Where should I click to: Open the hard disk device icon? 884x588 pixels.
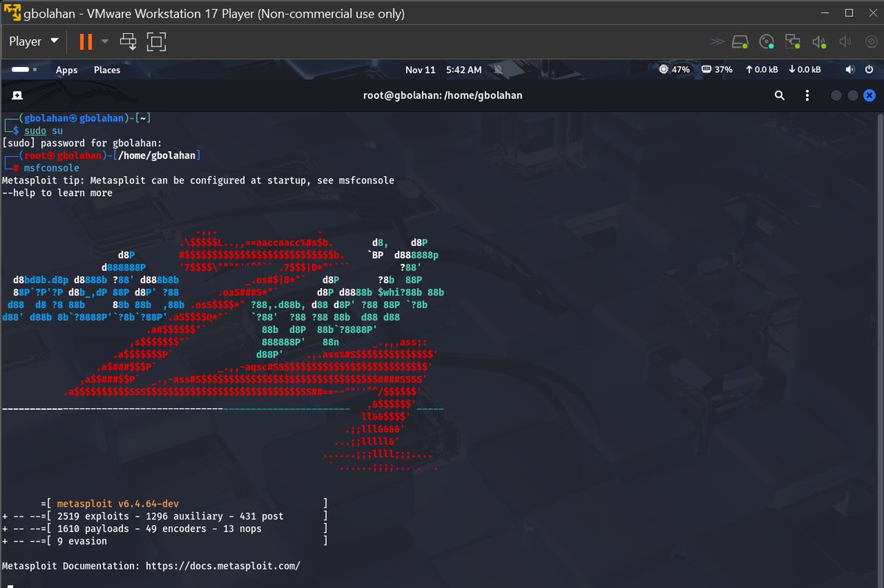[740, 42]
